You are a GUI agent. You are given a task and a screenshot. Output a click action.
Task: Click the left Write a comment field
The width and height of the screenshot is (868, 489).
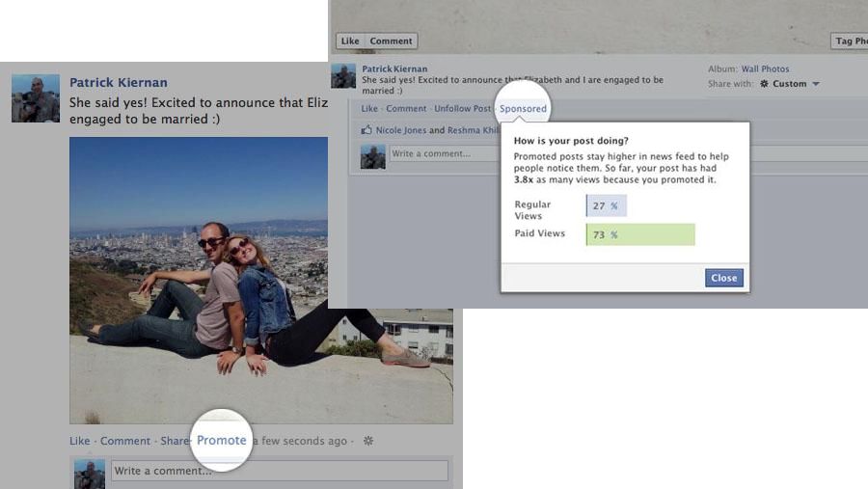(x=280, y=471)
